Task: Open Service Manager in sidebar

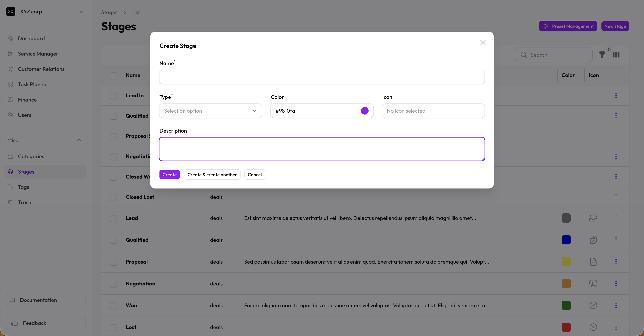Action: coord(45,54)
